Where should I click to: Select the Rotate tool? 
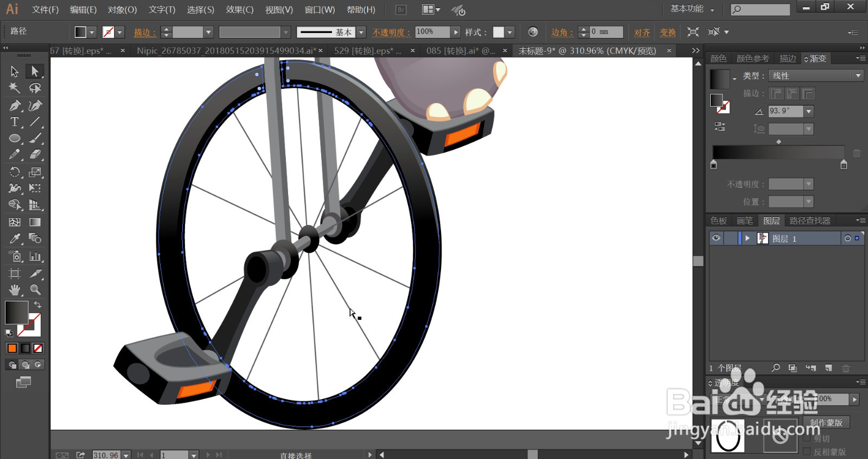coord(15,172)
